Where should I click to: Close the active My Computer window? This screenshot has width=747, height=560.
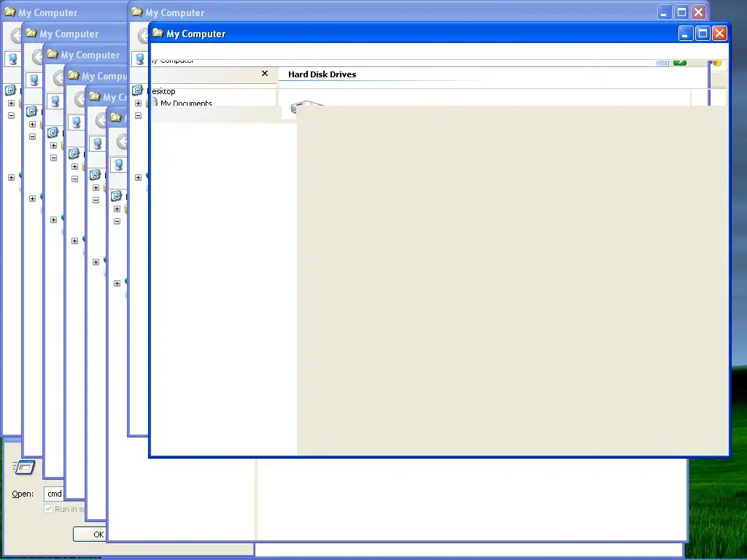click(719, 34)
